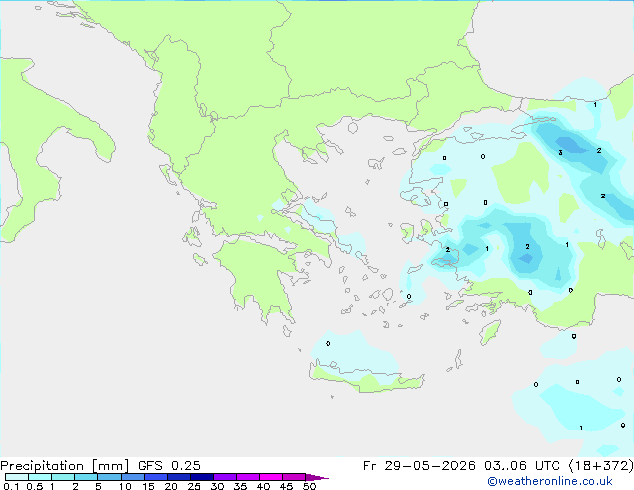Select the 20–25 mm legend swatch
634x490 pixels.
(x=179, y=477)
